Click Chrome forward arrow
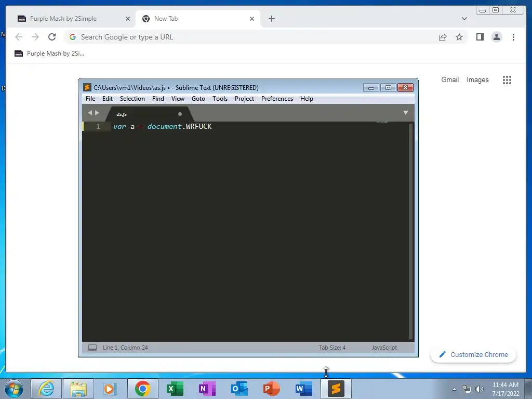 click(x=35, y=37)
